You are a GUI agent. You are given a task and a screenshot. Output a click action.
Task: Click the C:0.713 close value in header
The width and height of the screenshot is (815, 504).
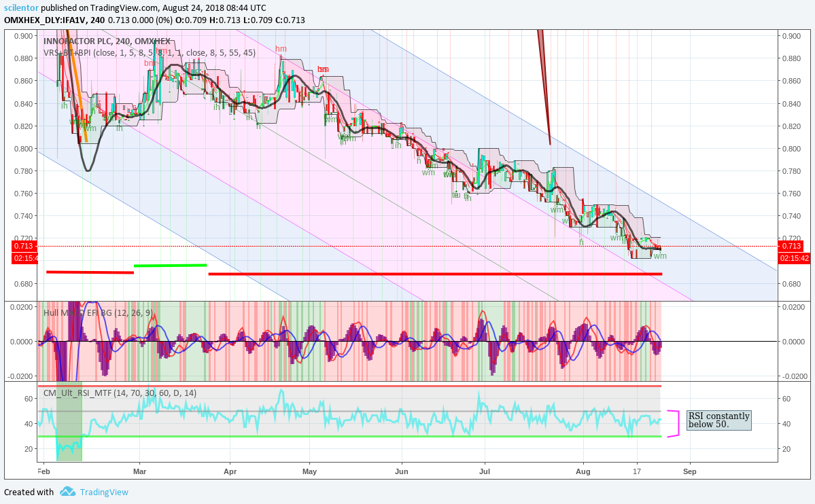290,20
